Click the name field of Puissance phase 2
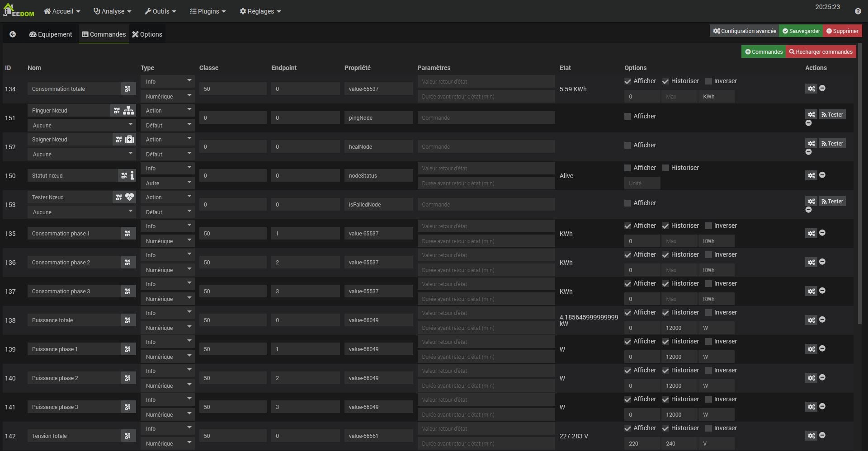The height and width of the screenshot is (451, 868). (74, 378)
